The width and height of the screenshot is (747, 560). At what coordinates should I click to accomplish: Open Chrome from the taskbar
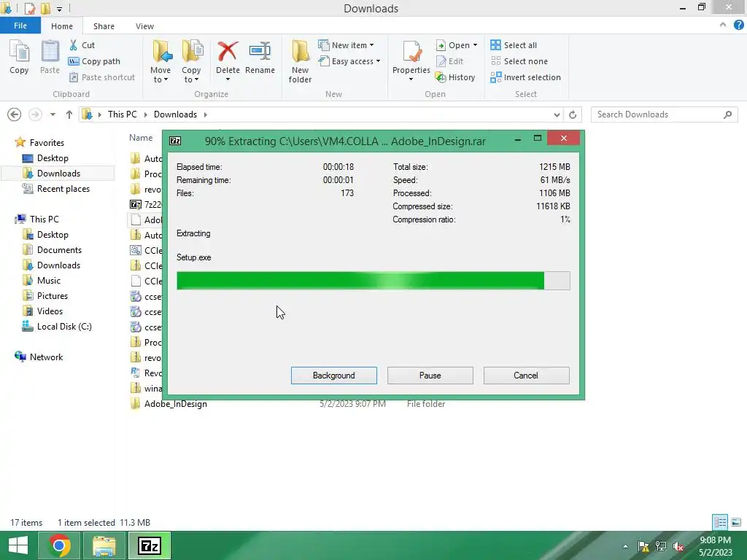pos(60,545)
